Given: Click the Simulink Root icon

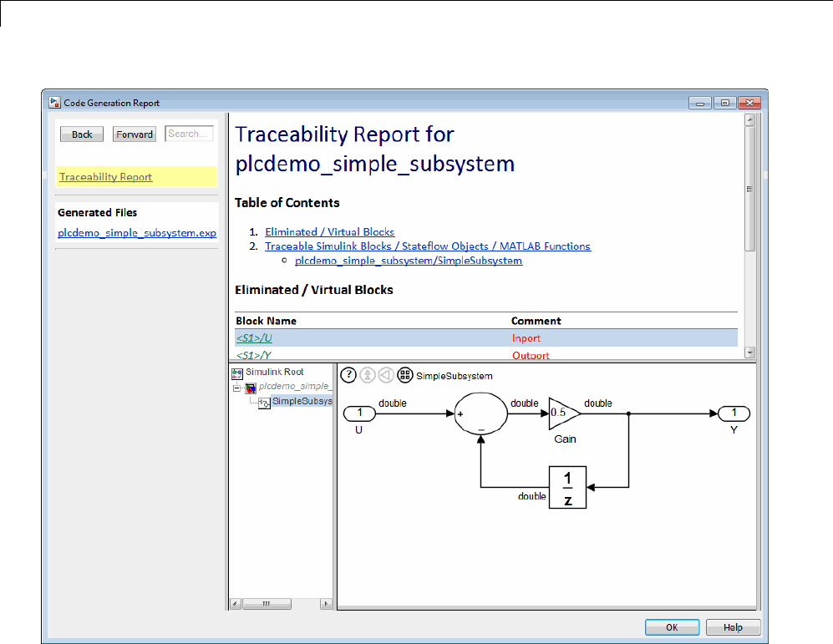Looking at the screenshot, I should (237, 373).
